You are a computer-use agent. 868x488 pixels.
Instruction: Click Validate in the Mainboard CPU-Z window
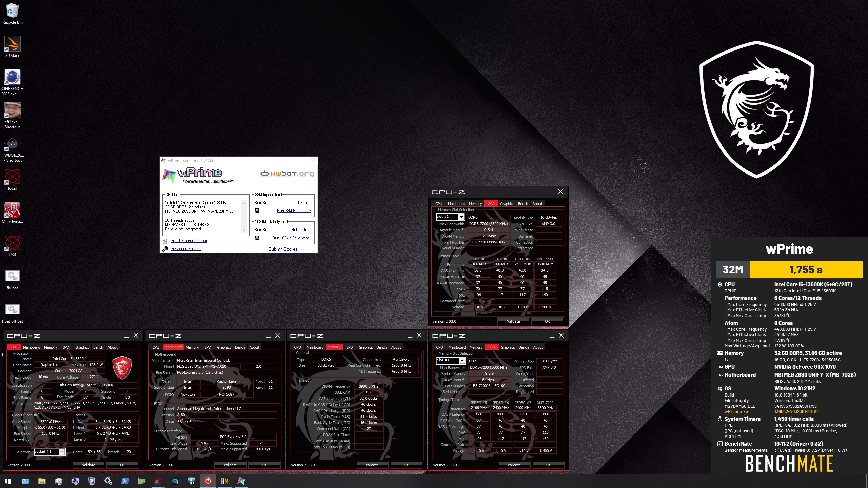click(x=230, y=465)
